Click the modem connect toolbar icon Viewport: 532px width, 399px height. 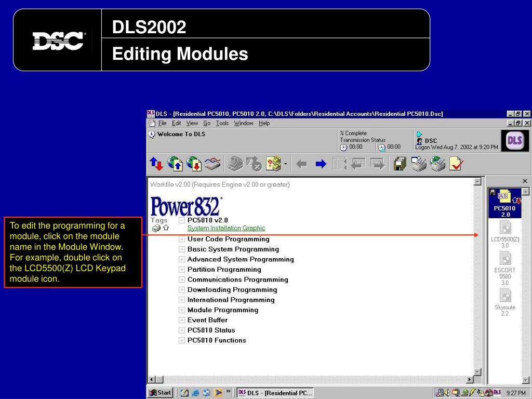[x=212, y=164]
